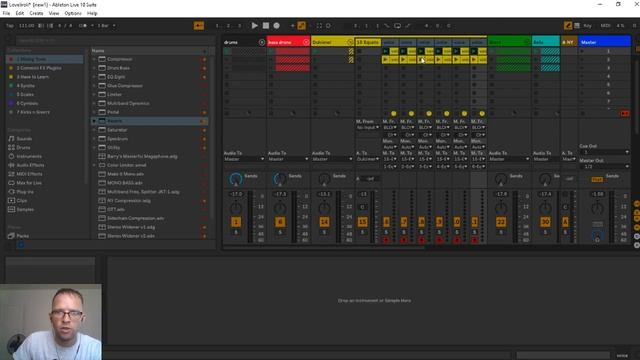Toggle the browser preview headphone button
This screenshot has width=640, height=360.
pos(21,245)
